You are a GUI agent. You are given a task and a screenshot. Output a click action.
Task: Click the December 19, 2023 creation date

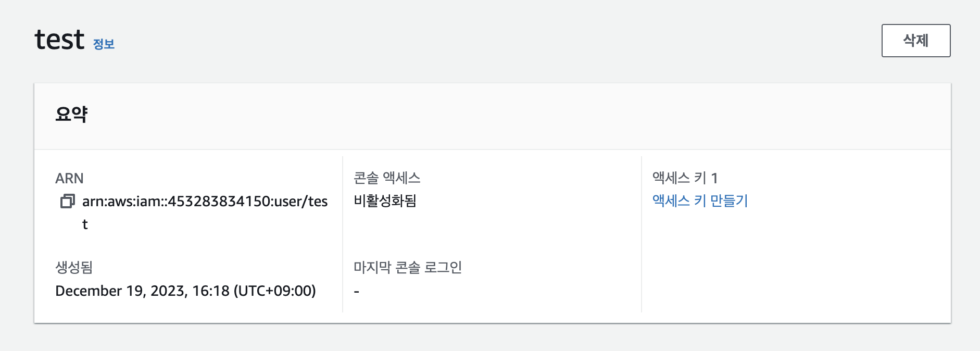121,291
